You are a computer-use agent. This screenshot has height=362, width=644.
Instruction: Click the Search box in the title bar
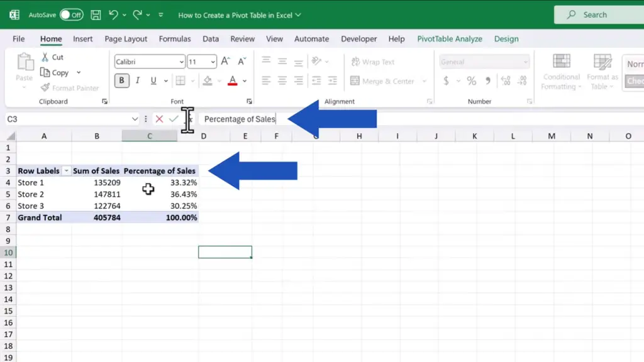[599, 15]
